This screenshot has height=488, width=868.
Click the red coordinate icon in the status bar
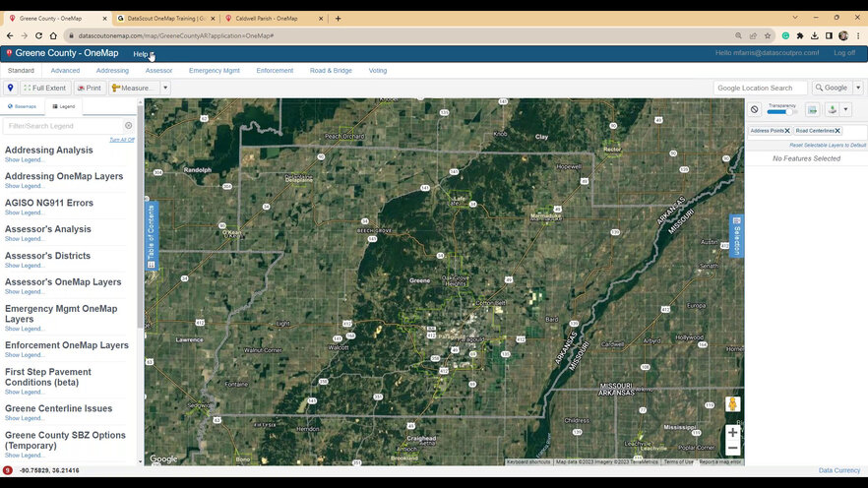(7, 470)
